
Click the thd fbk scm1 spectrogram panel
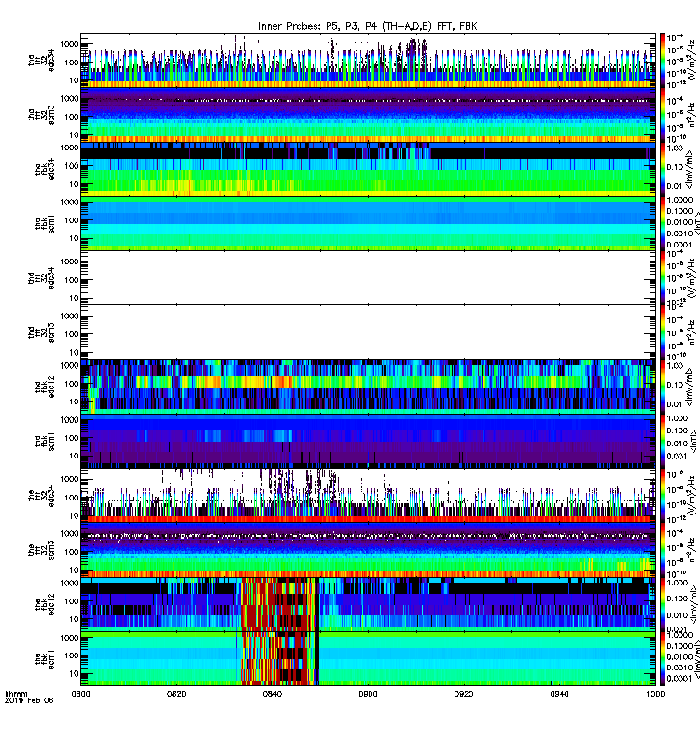coord(368,441)
